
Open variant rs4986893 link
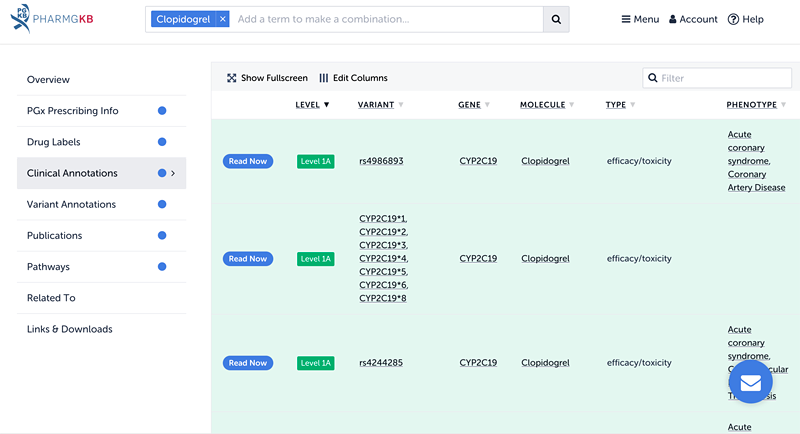coord(381,161)
